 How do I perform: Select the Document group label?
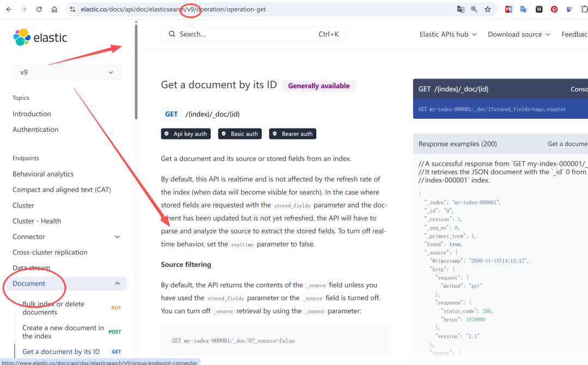pyautogui.click(x=29, y=284)
